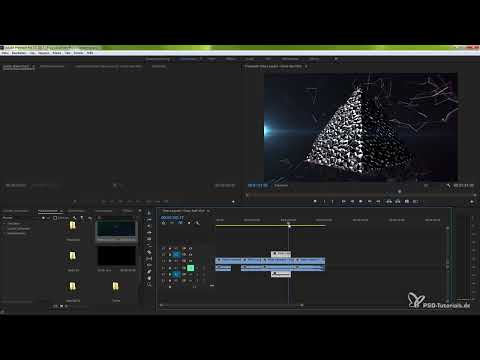Select the top folder bin icon
This screenshot has width=480, height=360.
point(73,226)
